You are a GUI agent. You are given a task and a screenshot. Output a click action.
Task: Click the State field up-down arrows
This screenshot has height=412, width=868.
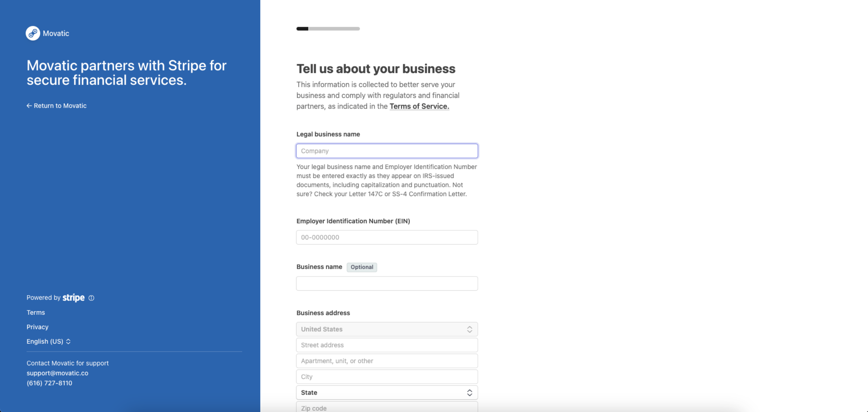469,392
